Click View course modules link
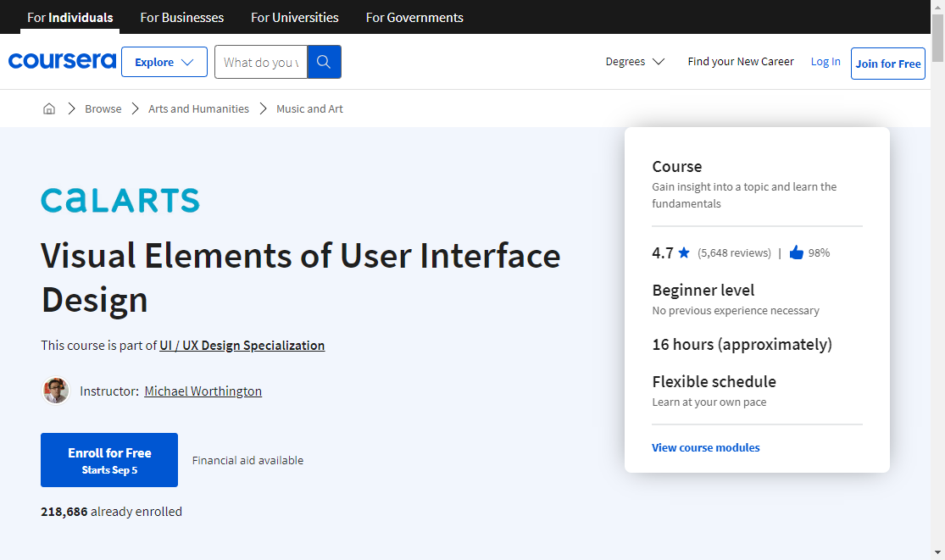 [x=705, y=447]
